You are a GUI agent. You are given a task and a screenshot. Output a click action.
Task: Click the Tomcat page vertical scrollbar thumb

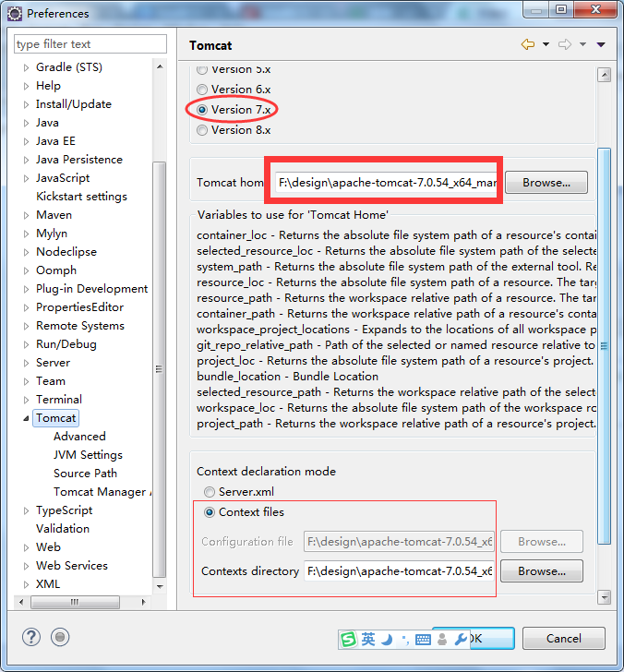pos(604,346)
